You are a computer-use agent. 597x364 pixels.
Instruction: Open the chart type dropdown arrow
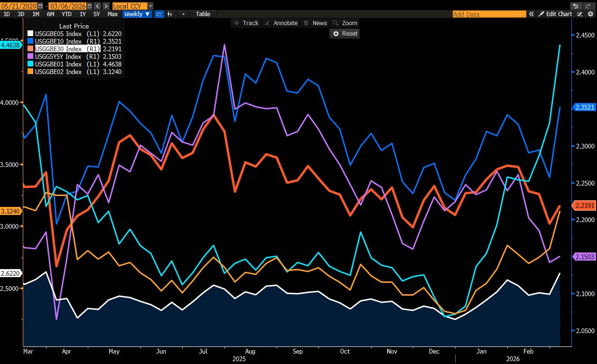point(183,14)
